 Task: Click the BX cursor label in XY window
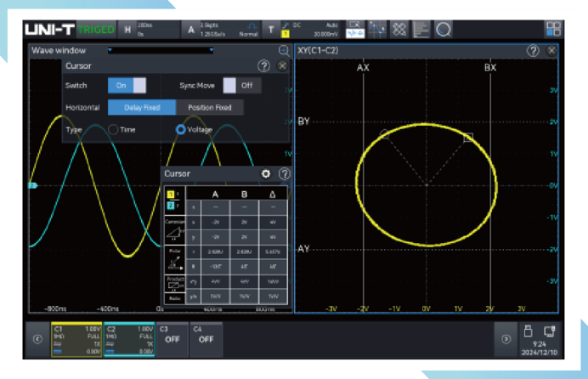tap(490, 68)
